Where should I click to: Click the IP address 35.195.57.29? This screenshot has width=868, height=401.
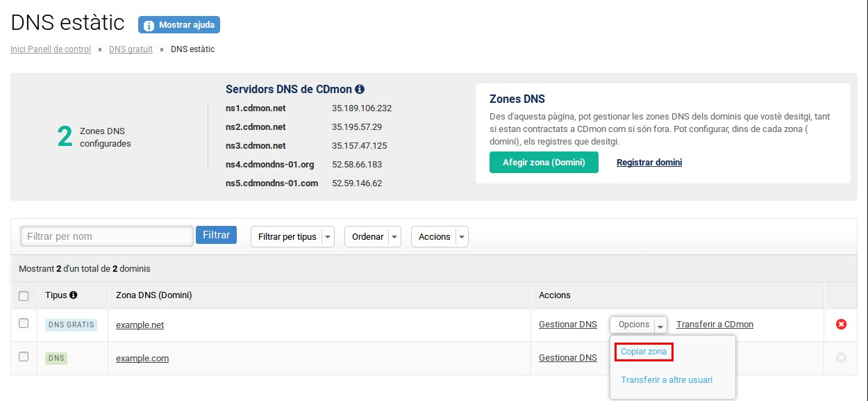[x=357, y=127]
